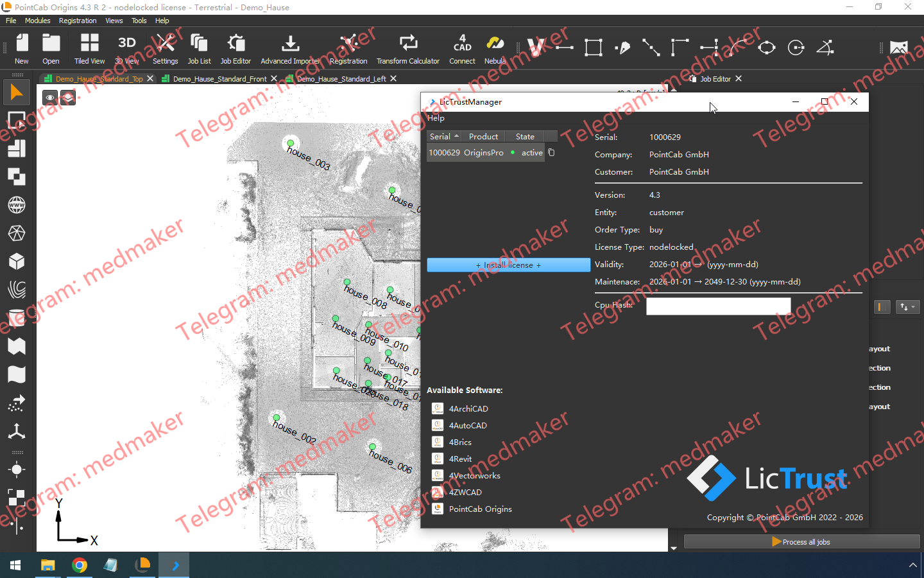
Task: Launch the Job Editor from the toolbar
Action: 235,49
